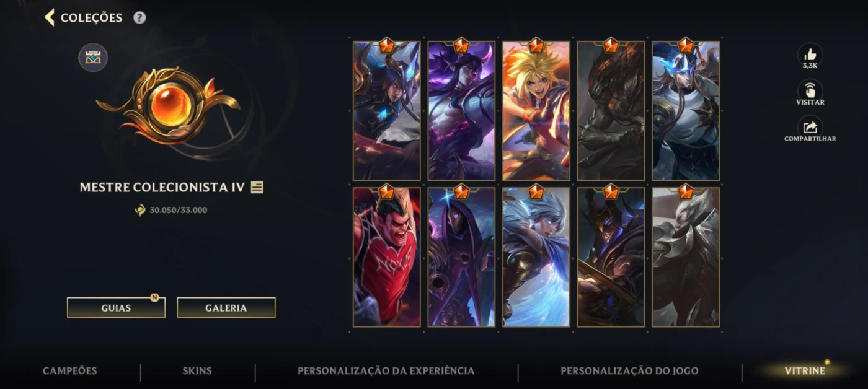Switch to the Campeões tab
The height and width of the screenshot is (389, 868).
coord(70,371)
